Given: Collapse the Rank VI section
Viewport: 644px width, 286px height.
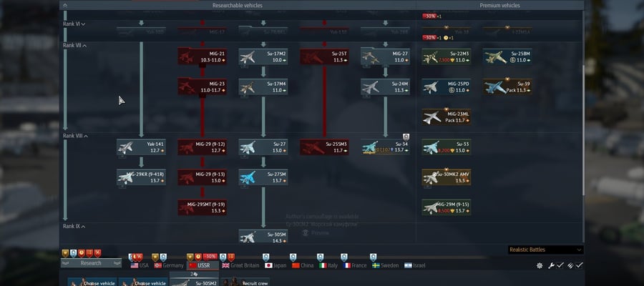Looking at the screenshot, I should 74,24.
